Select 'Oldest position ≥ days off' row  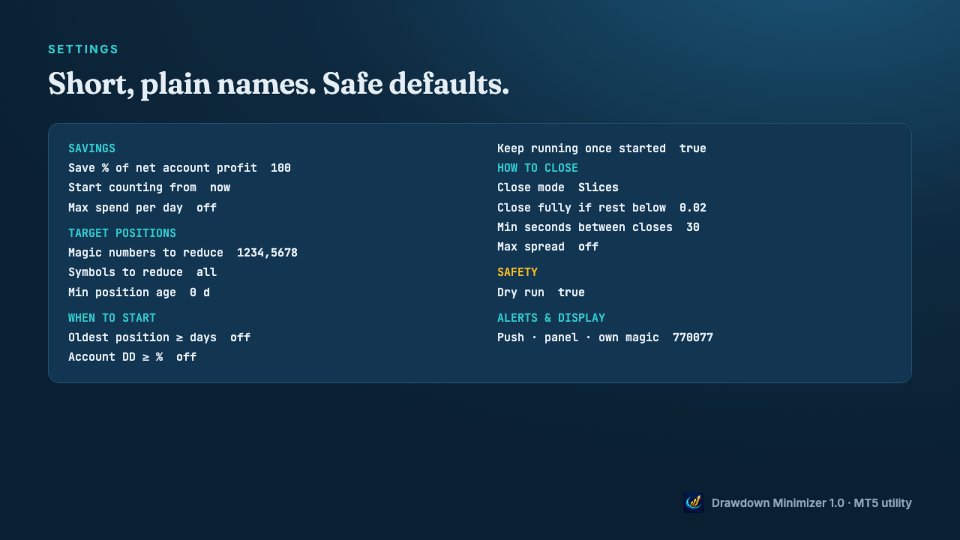click(159, 337)
